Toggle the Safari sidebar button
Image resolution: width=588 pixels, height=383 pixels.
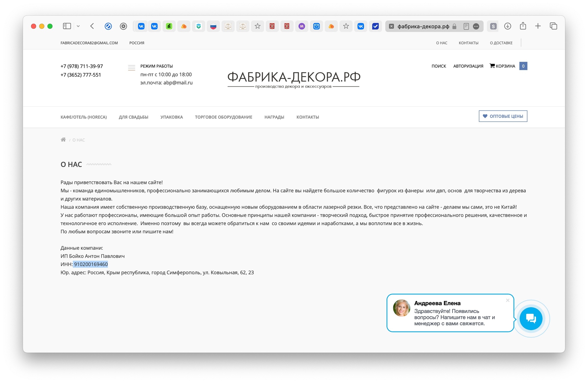(x=67, y=26)
